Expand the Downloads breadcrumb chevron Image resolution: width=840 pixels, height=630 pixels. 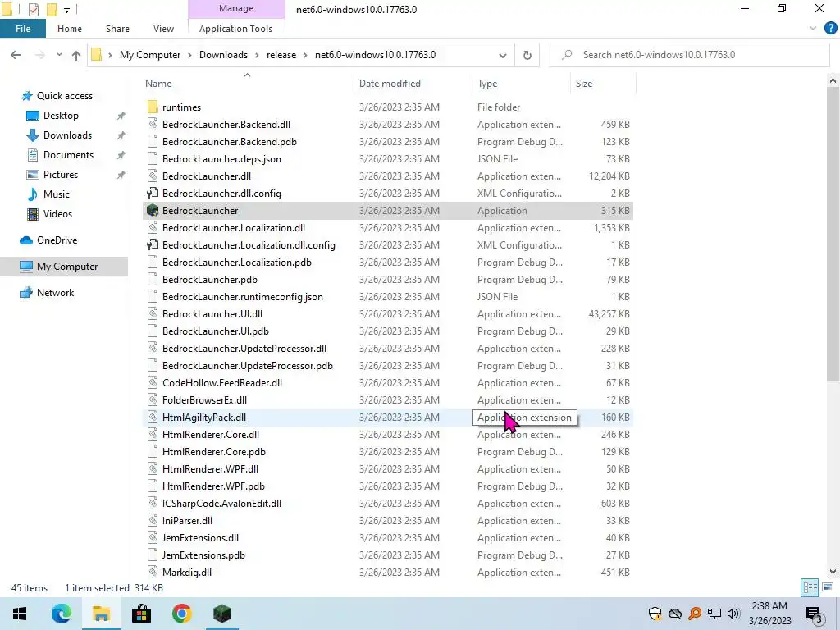pyautogui.click(x=257, y=55)
